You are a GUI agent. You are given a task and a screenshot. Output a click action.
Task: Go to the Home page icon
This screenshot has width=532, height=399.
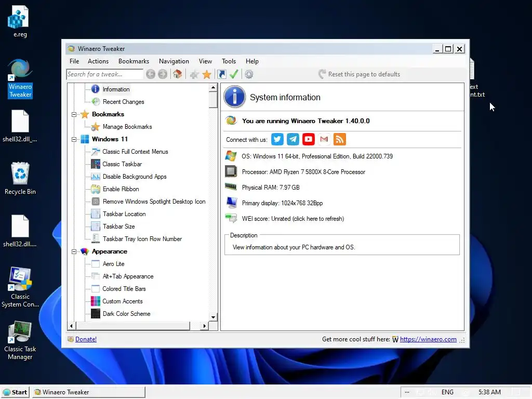(177, 74)
